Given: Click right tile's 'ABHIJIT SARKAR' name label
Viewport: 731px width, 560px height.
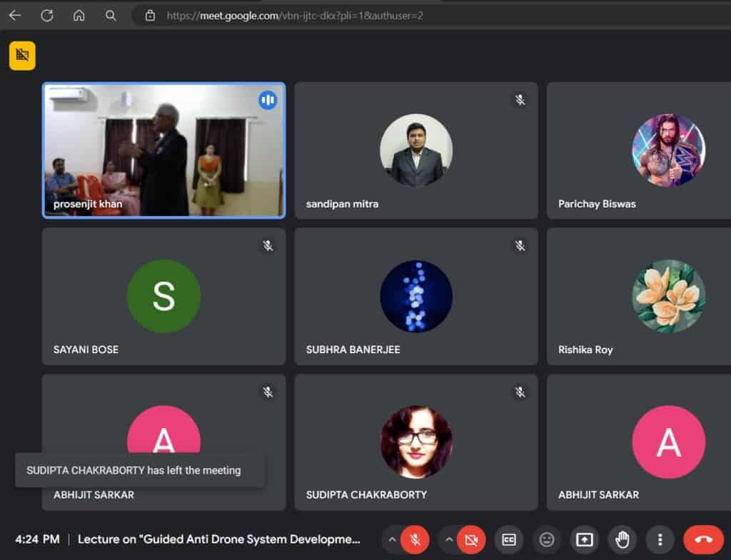Looking at the screenshot, I should (598, 495).
